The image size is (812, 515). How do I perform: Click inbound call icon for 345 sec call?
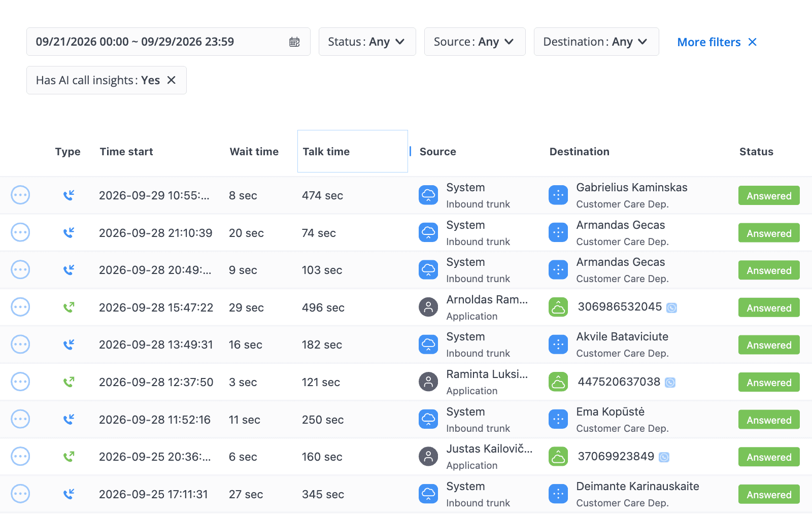click(69, 494)
